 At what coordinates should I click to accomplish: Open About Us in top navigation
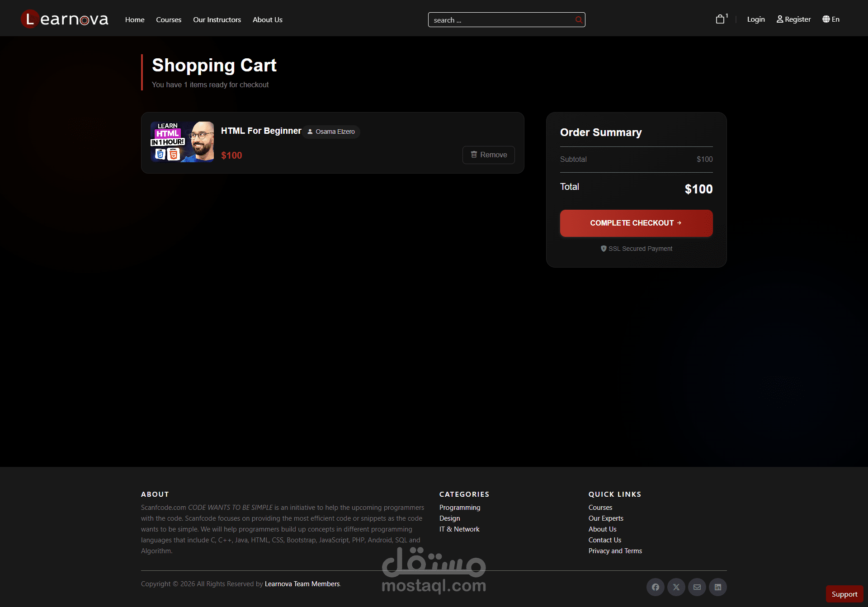(x=267, y=19)
